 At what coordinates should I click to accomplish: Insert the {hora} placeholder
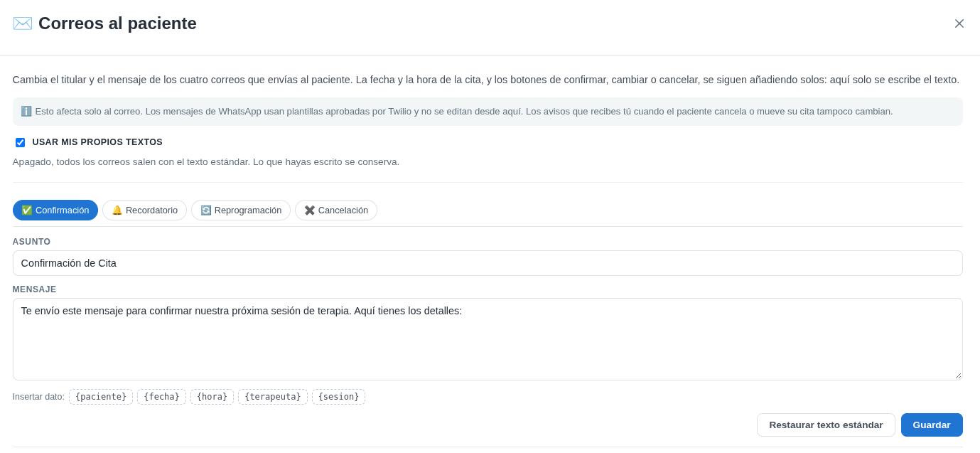[x=212, y=397]
